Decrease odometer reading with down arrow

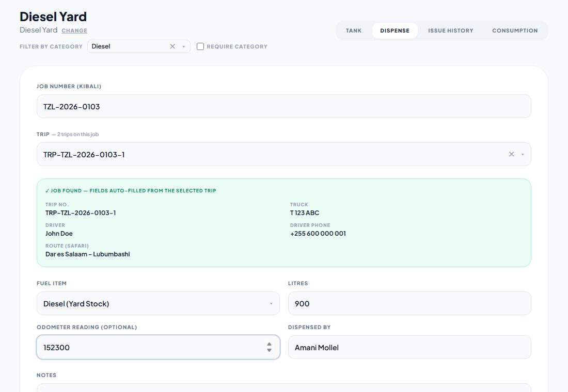pyautogui.click(x=269, y=350)
